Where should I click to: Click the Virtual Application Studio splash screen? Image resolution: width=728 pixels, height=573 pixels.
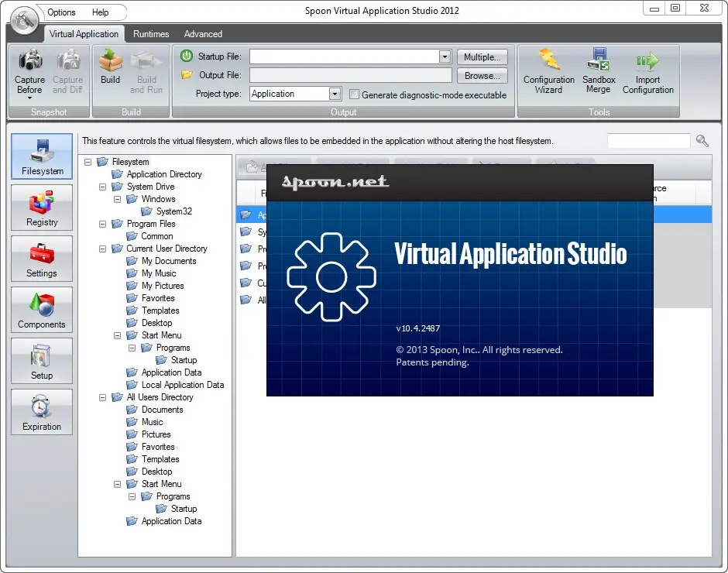(459, 280)
